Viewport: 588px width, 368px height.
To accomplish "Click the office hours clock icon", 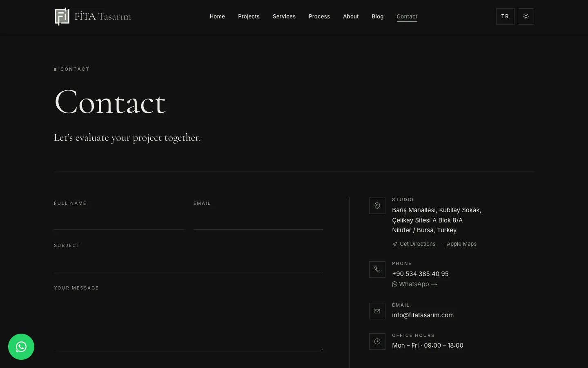I will pyautogui.click(x=377, y=341).
